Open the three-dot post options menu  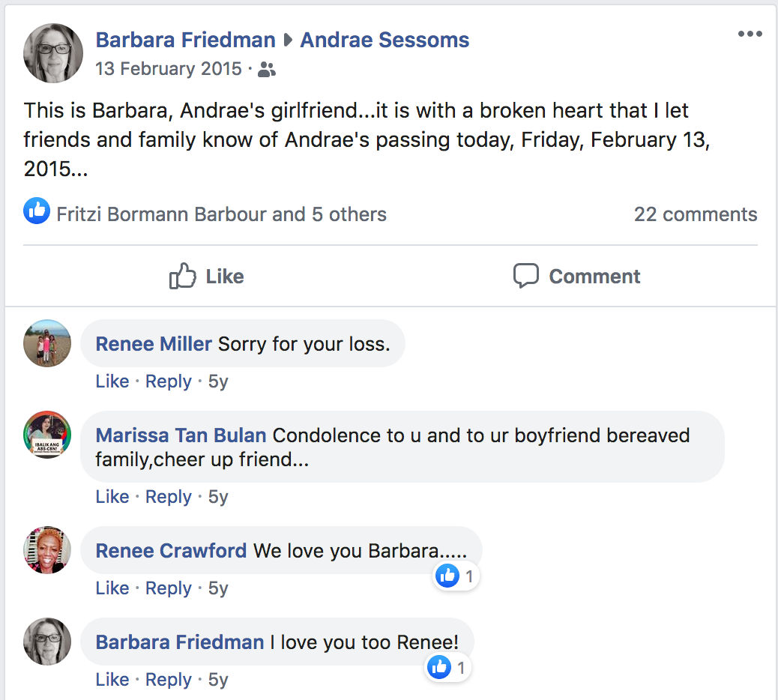pos(750,34)
